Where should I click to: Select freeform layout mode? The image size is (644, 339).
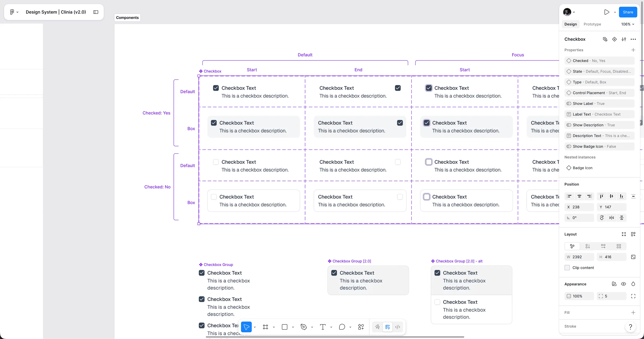click(x=572, y=246)
